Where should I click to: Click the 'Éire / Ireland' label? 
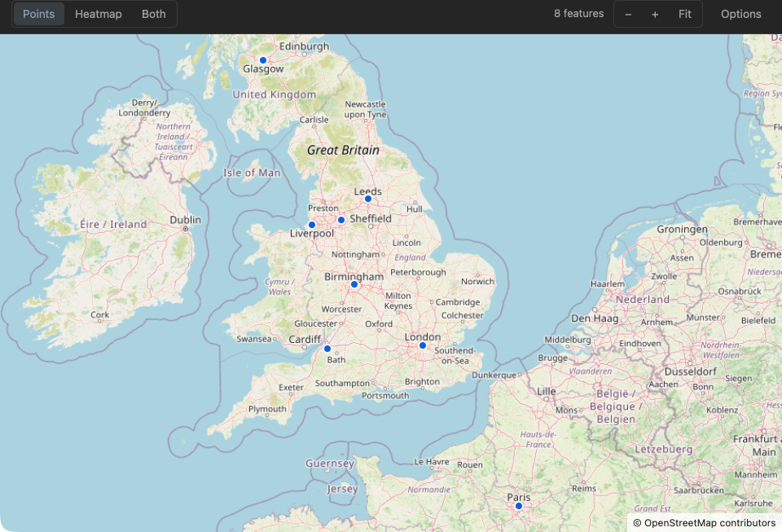click(x=114, y=224)
